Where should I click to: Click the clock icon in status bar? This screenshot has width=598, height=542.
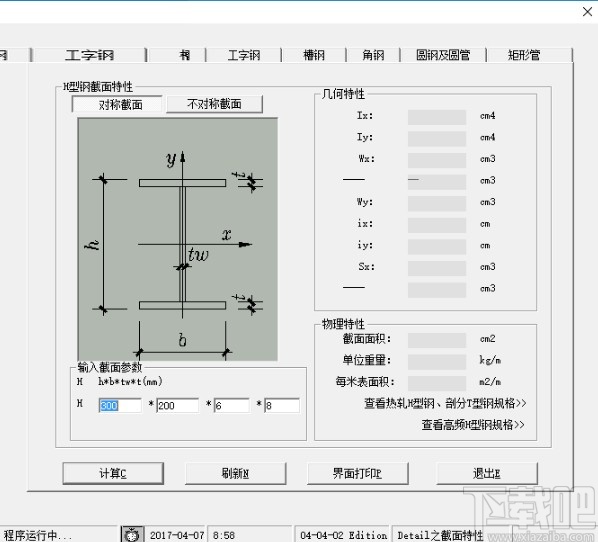pos(132,535)
